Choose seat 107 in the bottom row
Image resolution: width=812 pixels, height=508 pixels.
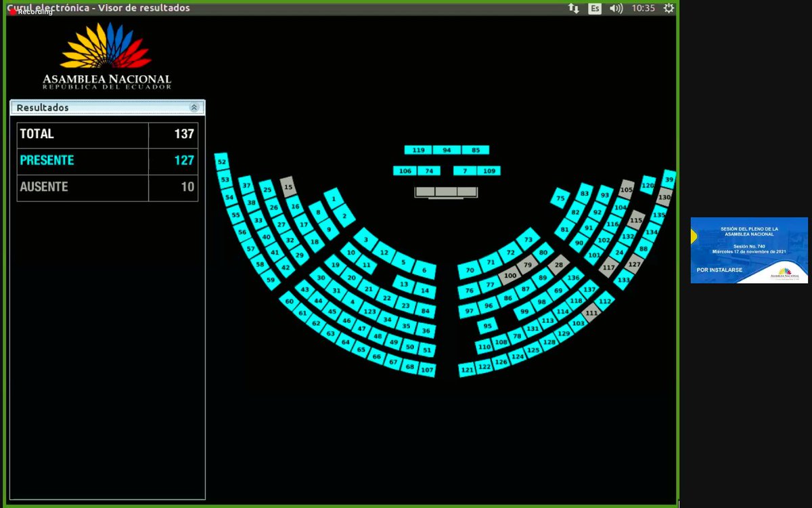tap(427, 370)
